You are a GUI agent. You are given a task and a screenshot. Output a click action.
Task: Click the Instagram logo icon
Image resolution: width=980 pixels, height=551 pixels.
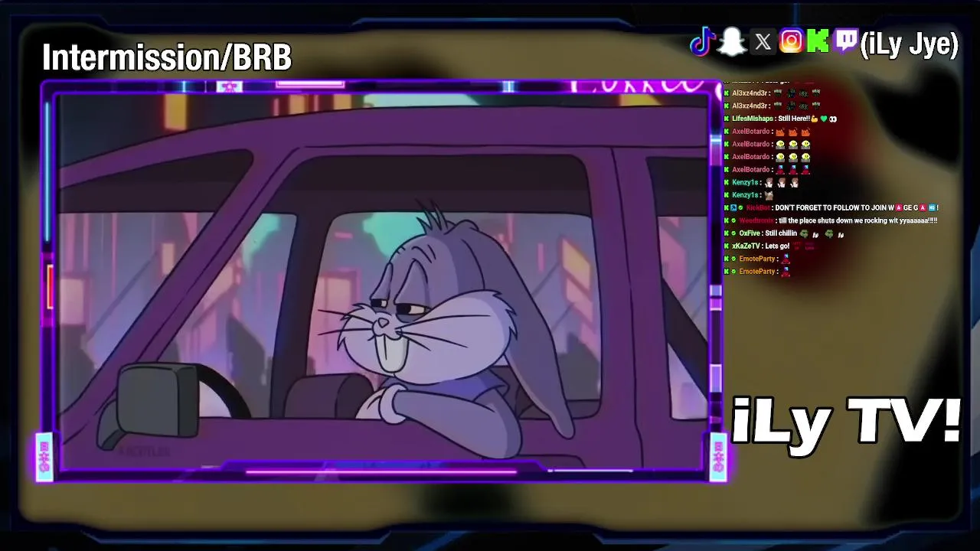[791, 41]
